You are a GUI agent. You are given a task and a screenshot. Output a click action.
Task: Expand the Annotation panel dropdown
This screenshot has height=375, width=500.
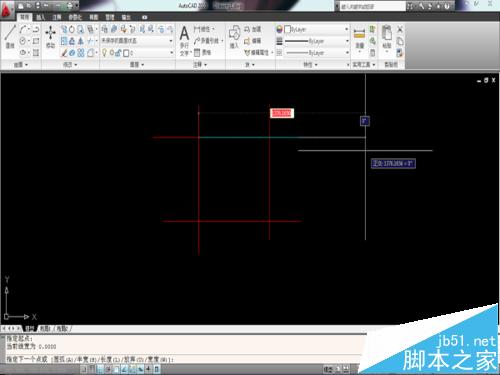[200, 65]
